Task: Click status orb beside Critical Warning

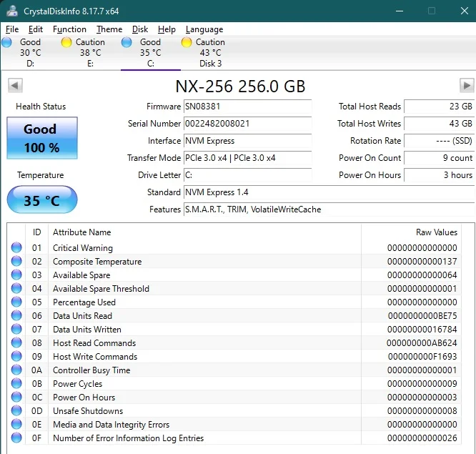Action: click(16, 248)
